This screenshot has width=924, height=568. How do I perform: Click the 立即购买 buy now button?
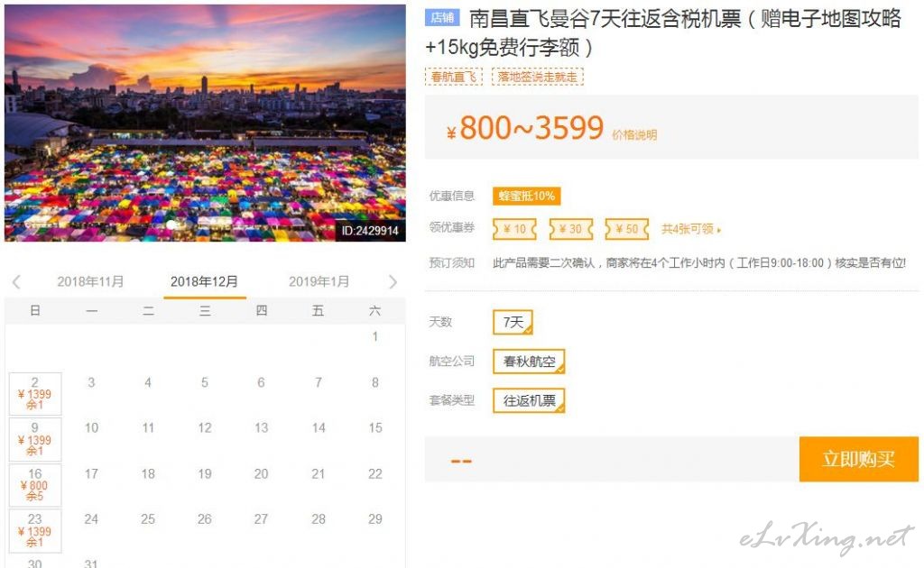coord(859,459)
